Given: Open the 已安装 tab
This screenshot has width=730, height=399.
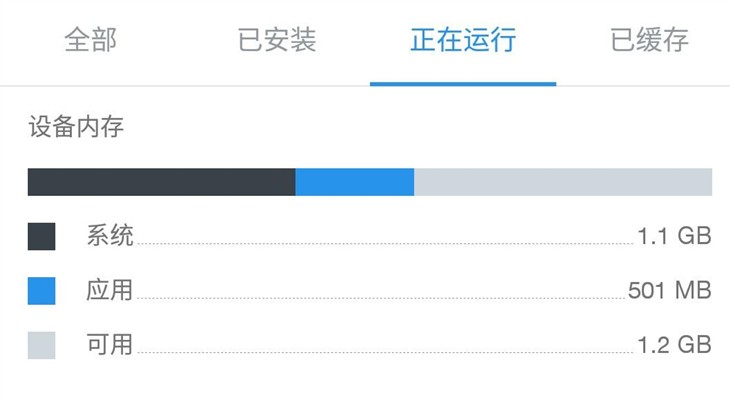Looking at the screenshot, I should coord(277,40).
